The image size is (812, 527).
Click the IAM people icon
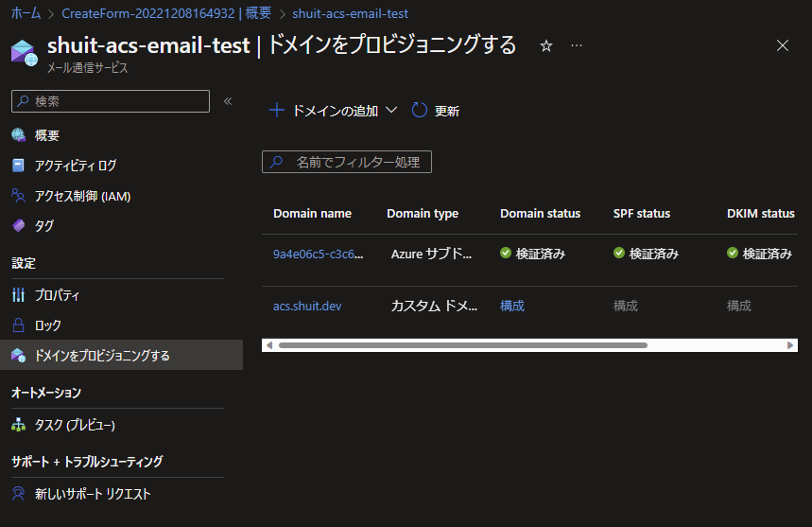[18, 196]
